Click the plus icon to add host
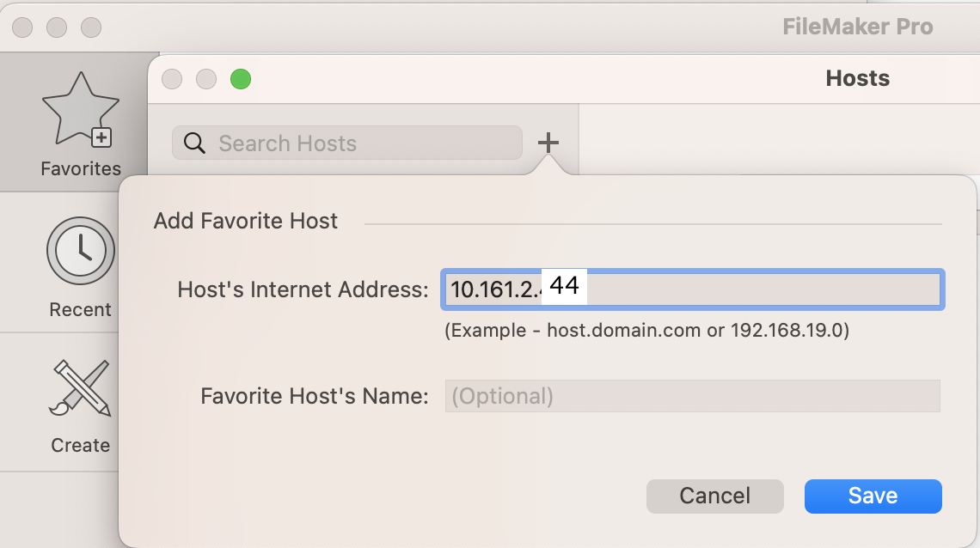Screen dimensions: 980x548 [548, 143]
